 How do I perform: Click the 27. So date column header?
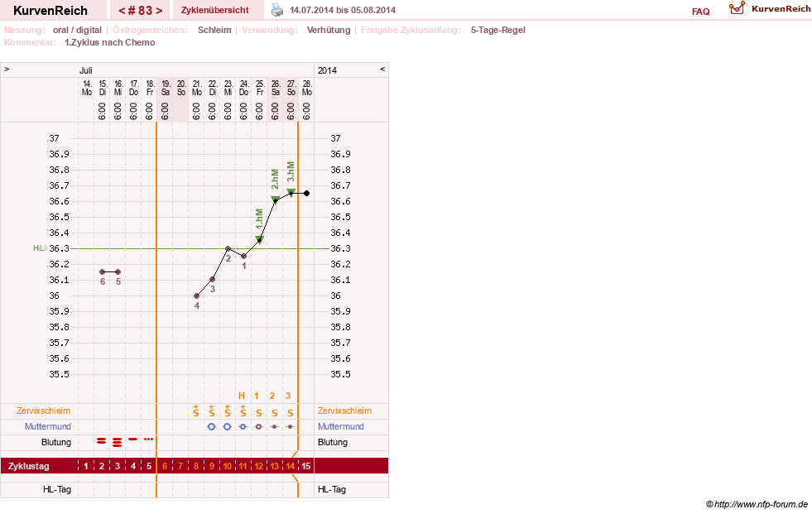pos(291,88)
